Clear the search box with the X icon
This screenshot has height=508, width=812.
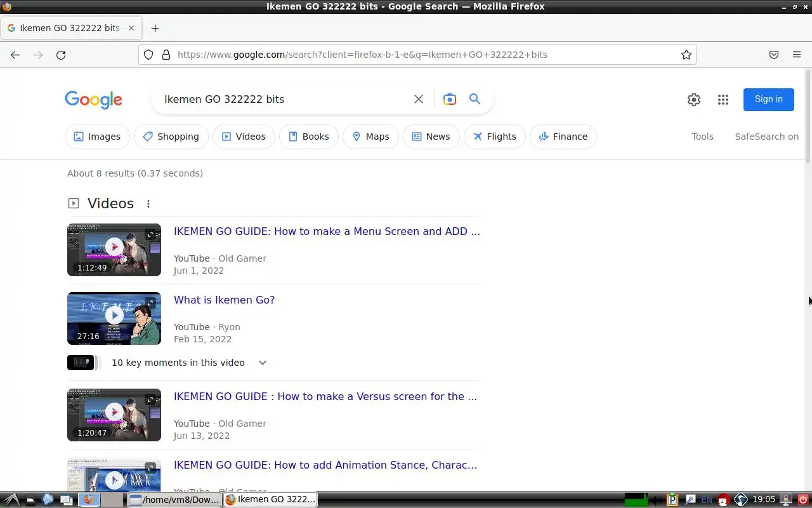(x=419, y=99)
